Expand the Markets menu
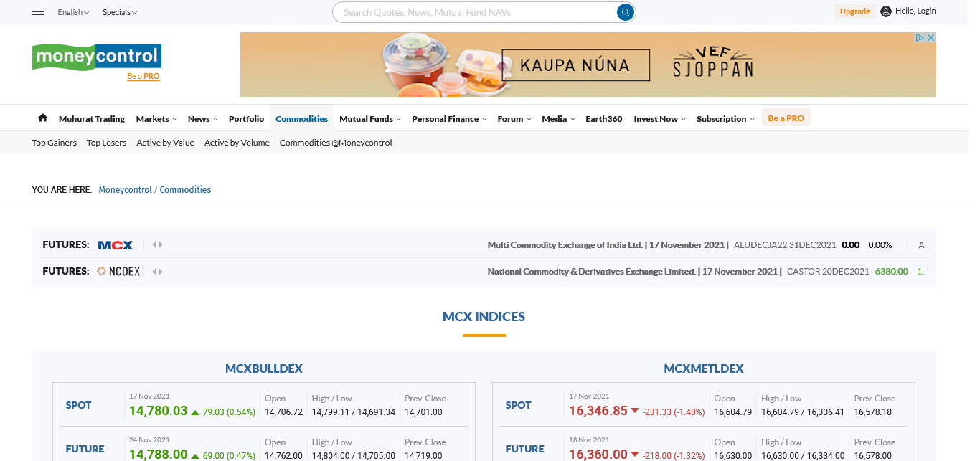The width and height of the screenshot is (980, 461). tap(156, 119)
